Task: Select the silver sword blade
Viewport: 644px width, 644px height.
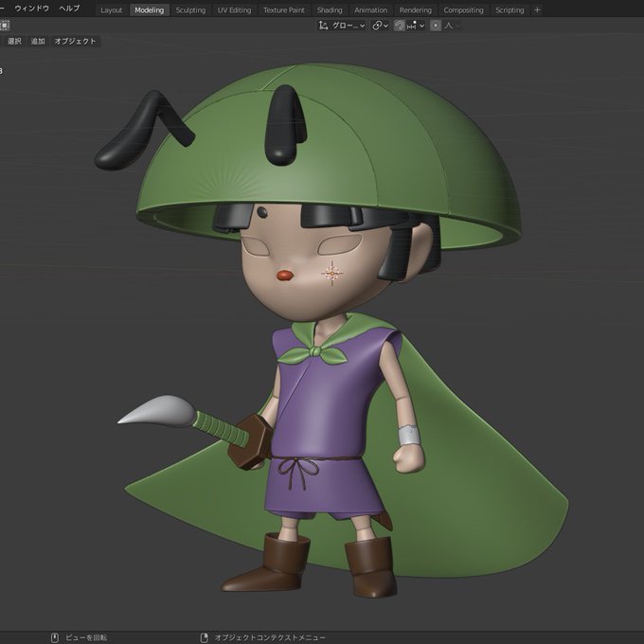Action: coord(160,412)
